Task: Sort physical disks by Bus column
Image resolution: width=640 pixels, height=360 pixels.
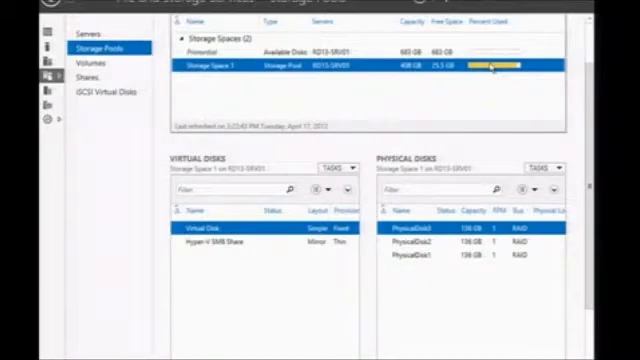Action: [x=518, y=211]
